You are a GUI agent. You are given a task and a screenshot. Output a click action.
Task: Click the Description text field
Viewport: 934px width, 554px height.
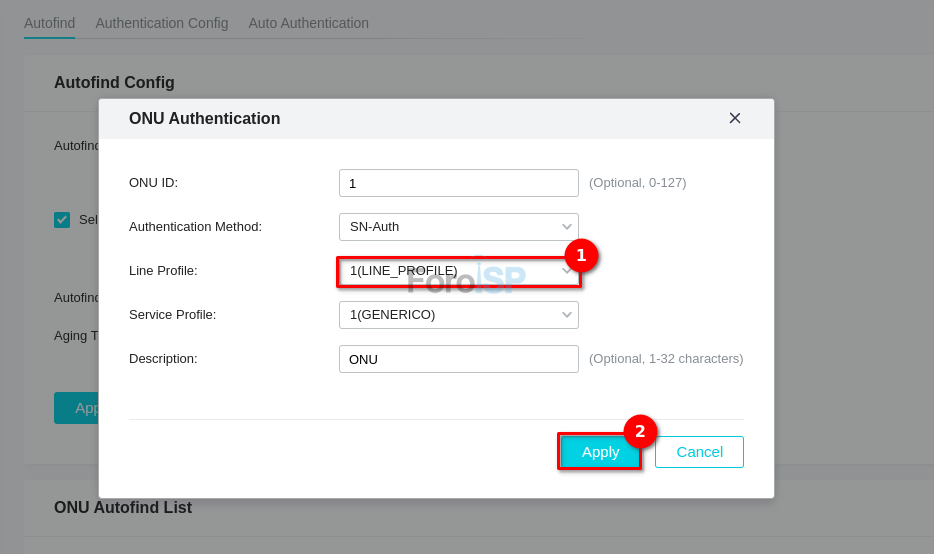458,359
